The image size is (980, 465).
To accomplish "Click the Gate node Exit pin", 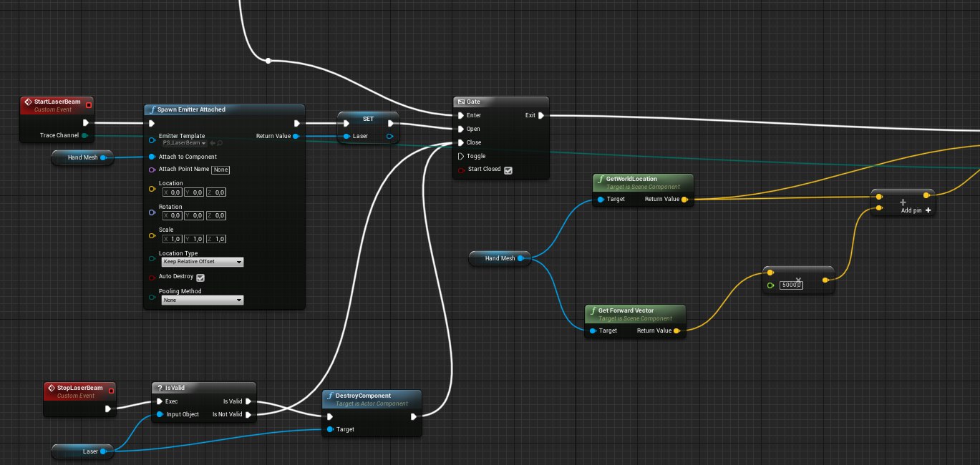I will click(541, 115).
